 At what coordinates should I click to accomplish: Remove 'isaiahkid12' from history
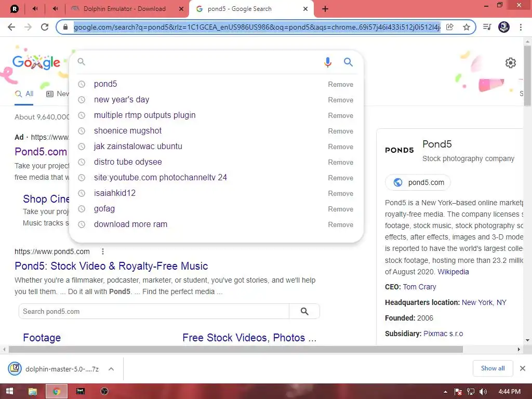(341, 194)
